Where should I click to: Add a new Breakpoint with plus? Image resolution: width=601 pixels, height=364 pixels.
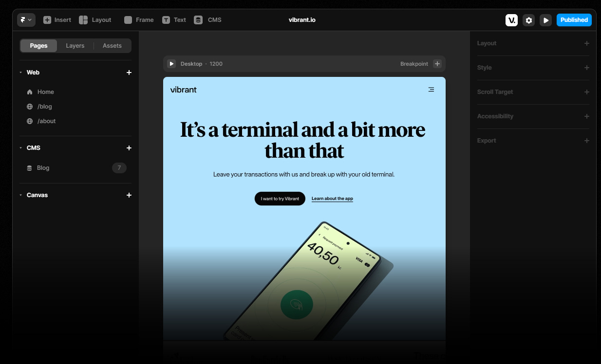click(437, 64)
